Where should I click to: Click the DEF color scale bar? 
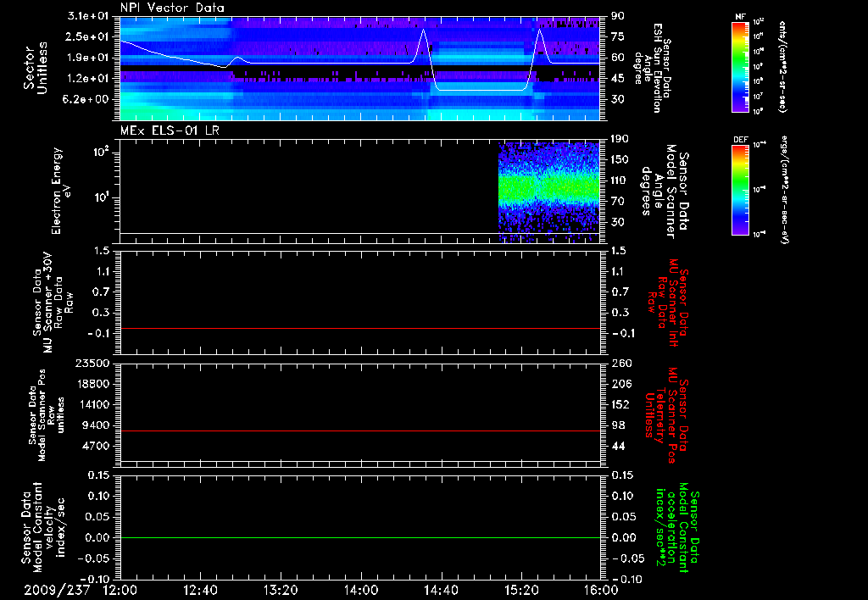tap(740, 190)
